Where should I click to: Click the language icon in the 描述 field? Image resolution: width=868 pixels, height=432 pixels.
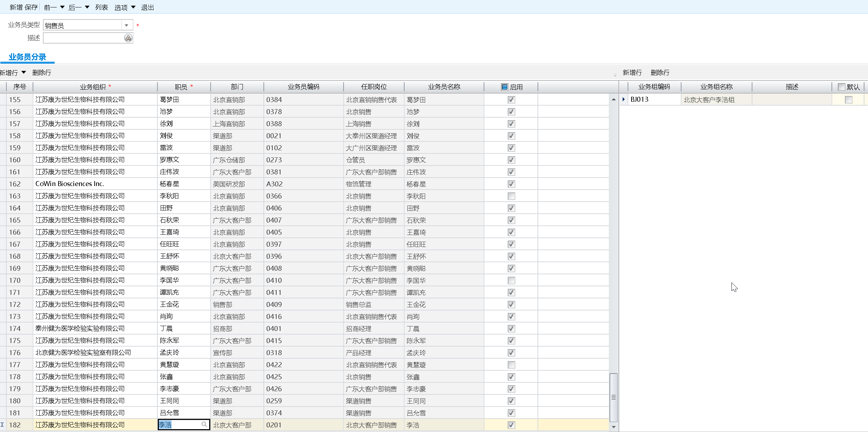click(x=128, y=38)
